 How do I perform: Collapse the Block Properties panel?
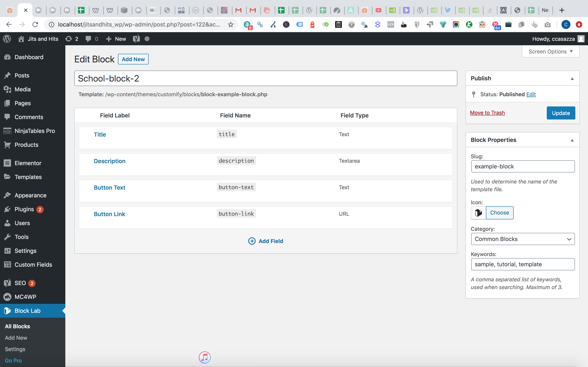click(572, 140)
